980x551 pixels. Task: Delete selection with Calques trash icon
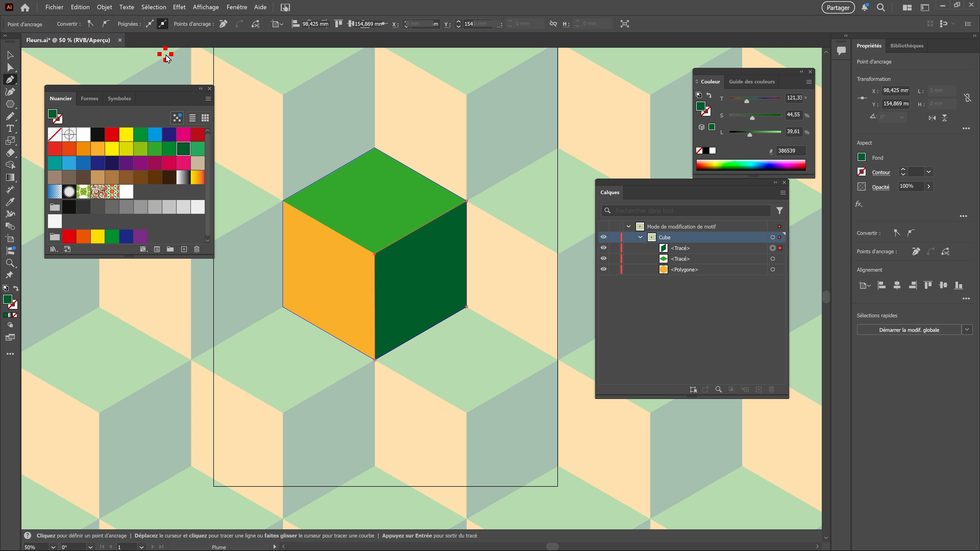pos(771,390)
